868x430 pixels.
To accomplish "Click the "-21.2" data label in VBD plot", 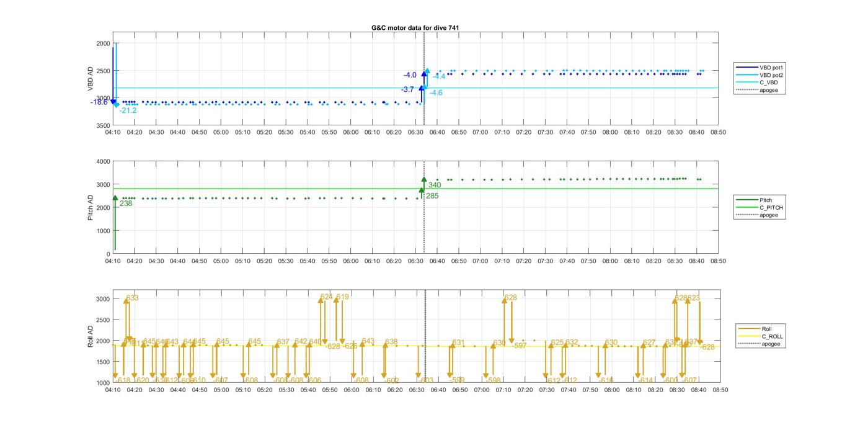I will coord(128,110).
